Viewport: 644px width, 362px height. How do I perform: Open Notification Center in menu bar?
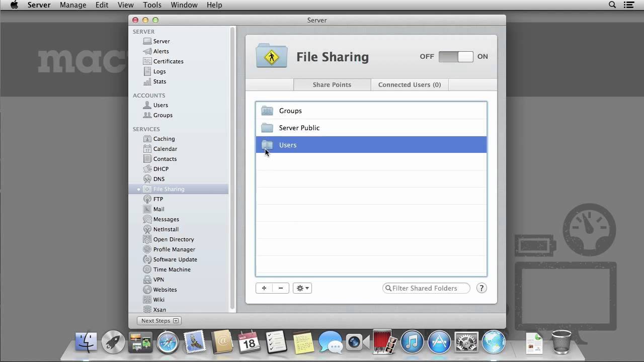click(x=629, y=5)
